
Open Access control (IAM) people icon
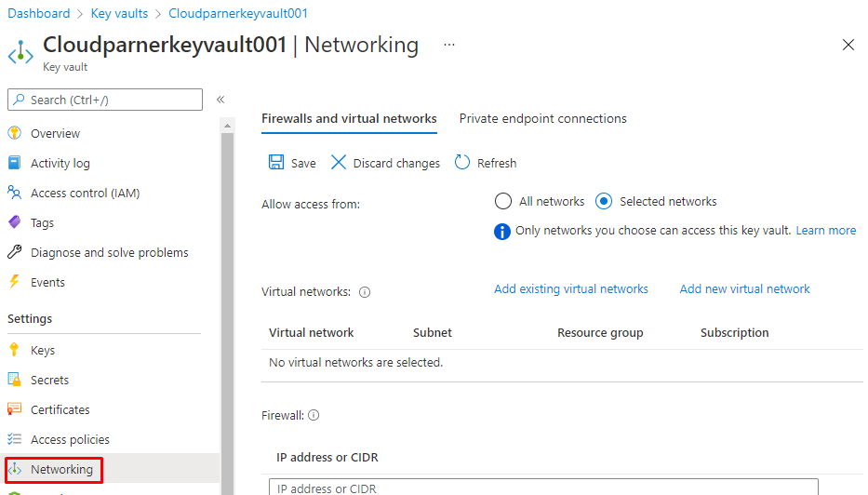(14, 193)
